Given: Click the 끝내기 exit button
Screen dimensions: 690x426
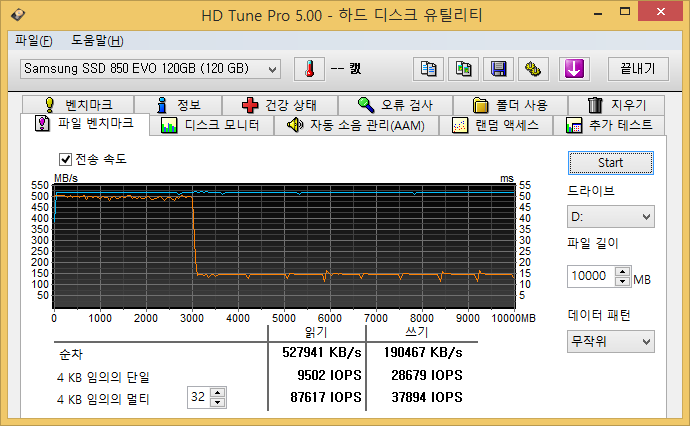Looking at the screenshot, I should [638, 69].
